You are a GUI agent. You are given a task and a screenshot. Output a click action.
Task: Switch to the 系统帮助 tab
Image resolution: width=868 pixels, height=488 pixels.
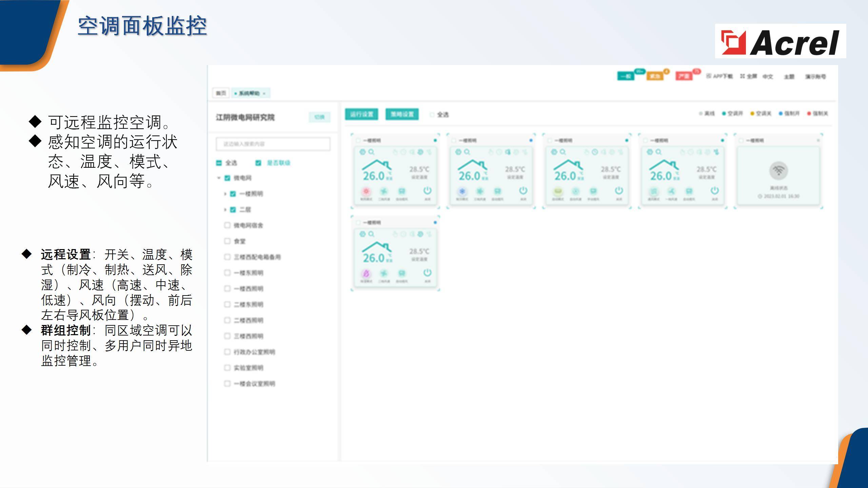[249, 93]
